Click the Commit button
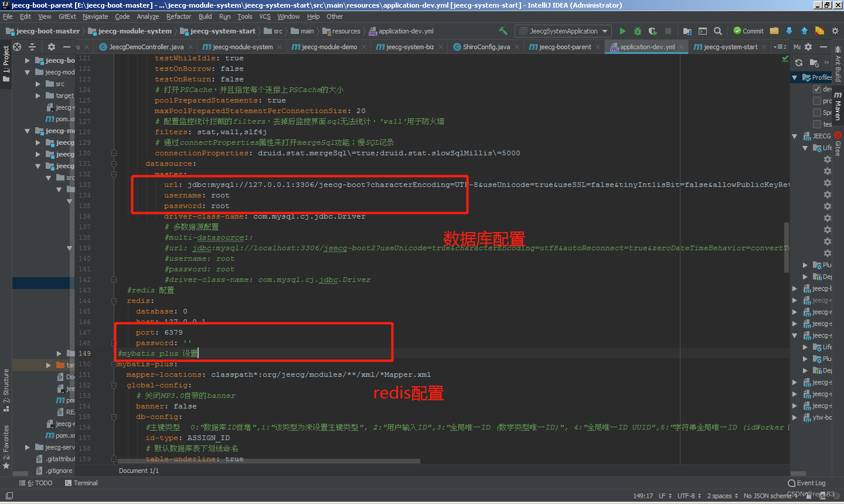Viewport: 844px width, 504px height. (748, 30)
